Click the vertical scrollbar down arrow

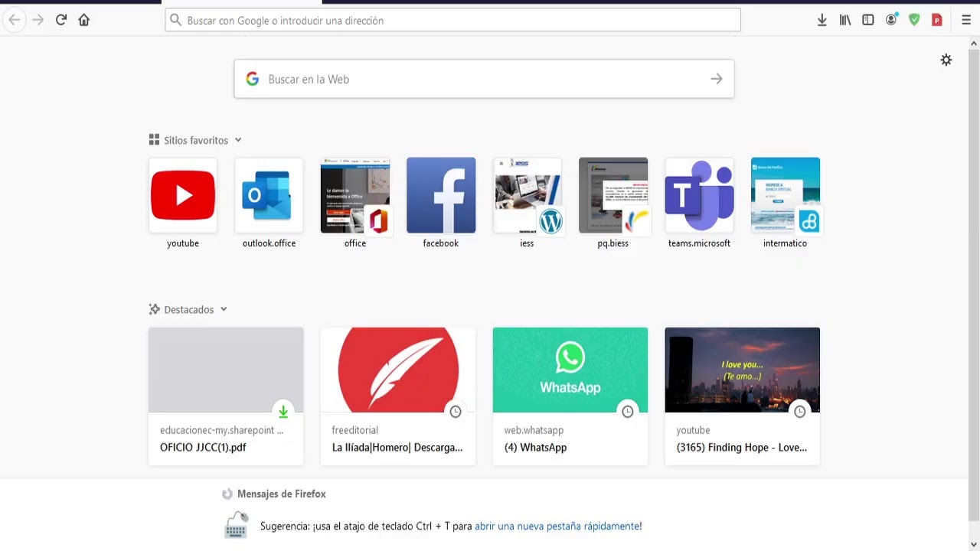coord(974,545)
